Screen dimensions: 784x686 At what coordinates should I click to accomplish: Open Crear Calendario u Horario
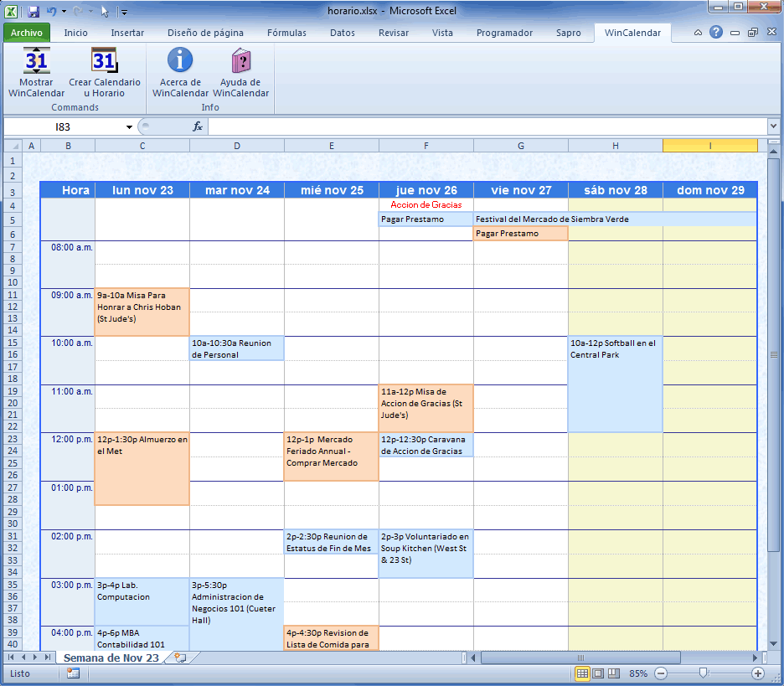(104, 61)
